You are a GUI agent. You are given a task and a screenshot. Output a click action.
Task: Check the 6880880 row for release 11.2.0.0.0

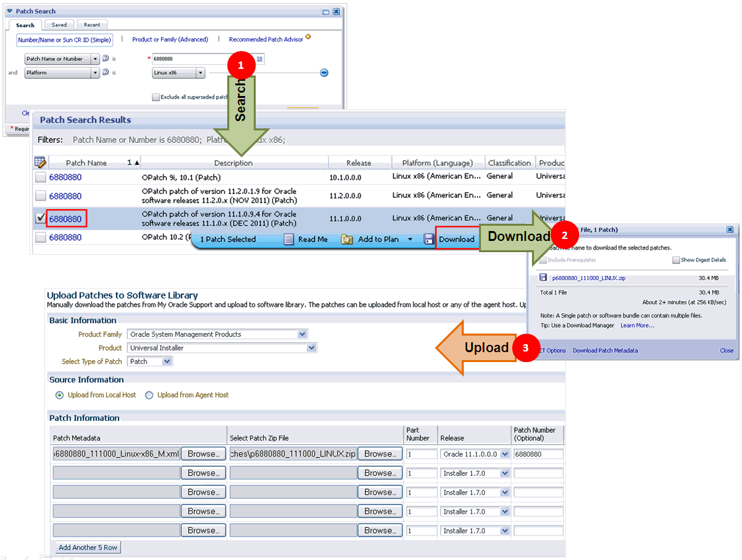[40, 196]
